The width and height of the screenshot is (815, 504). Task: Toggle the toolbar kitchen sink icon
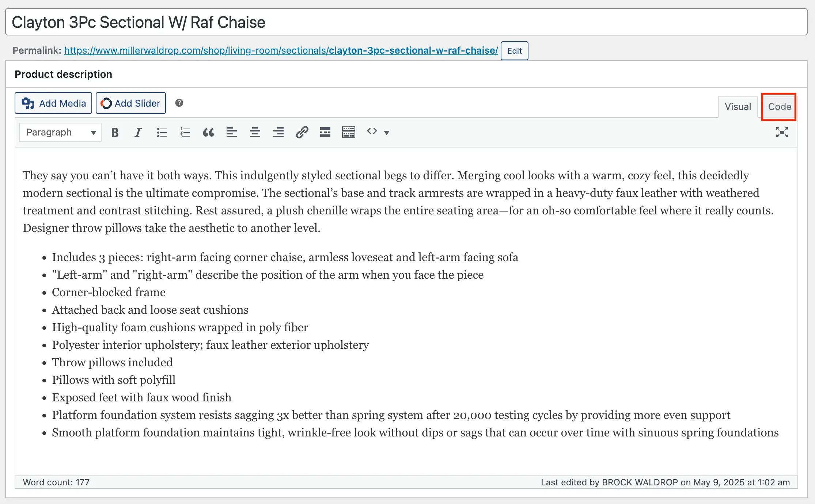349,132
